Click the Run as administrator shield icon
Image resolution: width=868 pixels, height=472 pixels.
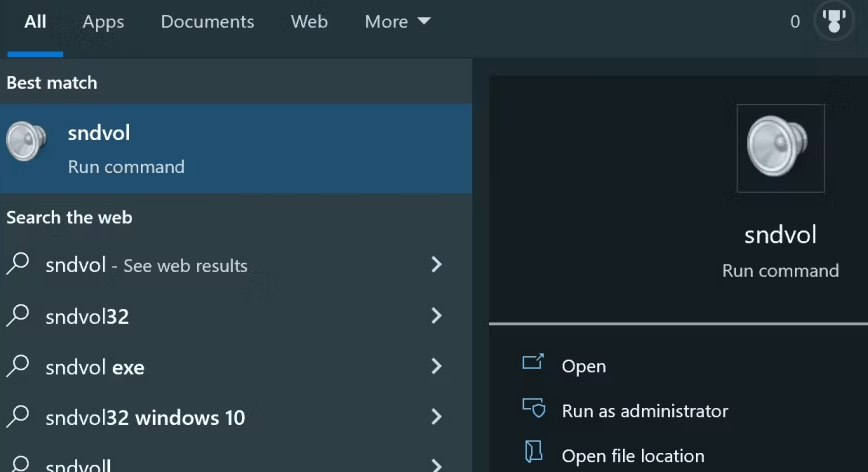coord(534,408)
